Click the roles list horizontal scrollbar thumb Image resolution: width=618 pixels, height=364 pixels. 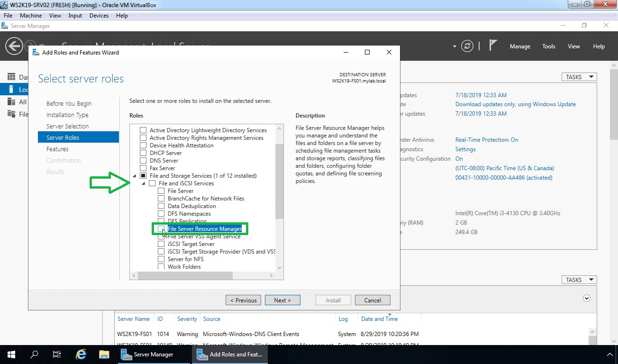pyautogui.click(x=186, y=275)
